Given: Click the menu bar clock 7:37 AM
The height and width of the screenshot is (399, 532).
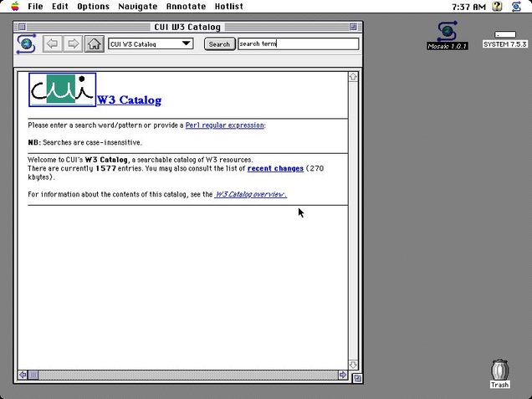Looking at the screenshot, I should pyautogui.click(x=469, y=7).
